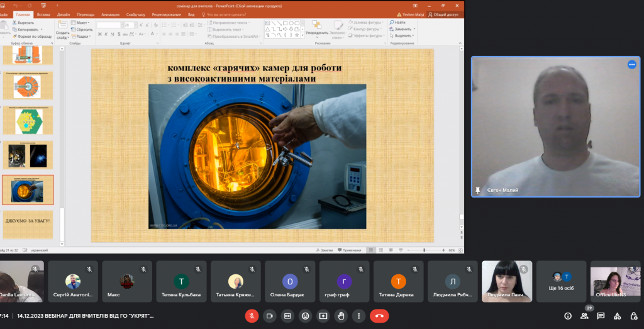Open the Упорядочить arrange dropdown
Viewport: 644px width, 329px height.
[318, 33]
